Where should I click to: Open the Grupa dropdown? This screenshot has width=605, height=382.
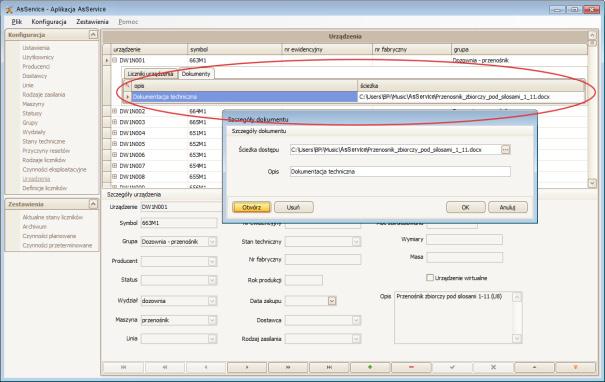[x=212, y=242]
